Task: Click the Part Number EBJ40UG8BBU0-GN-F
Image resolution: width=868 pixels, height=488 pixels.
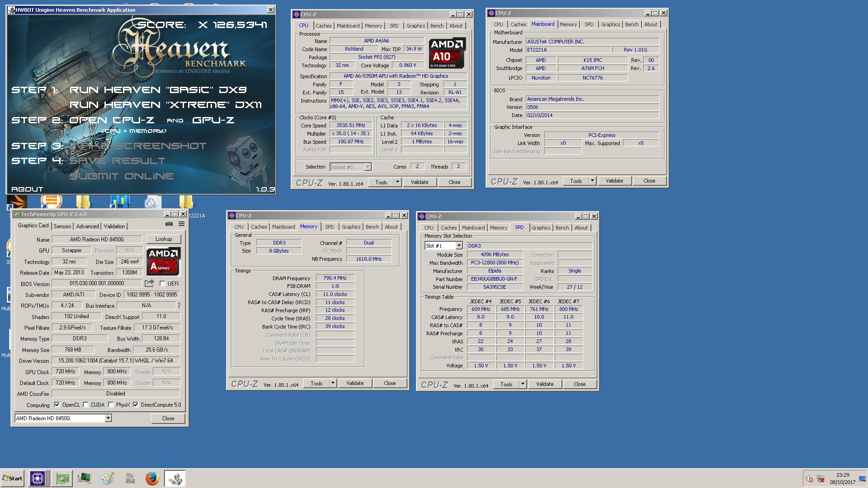Action: tap(495, 279)
